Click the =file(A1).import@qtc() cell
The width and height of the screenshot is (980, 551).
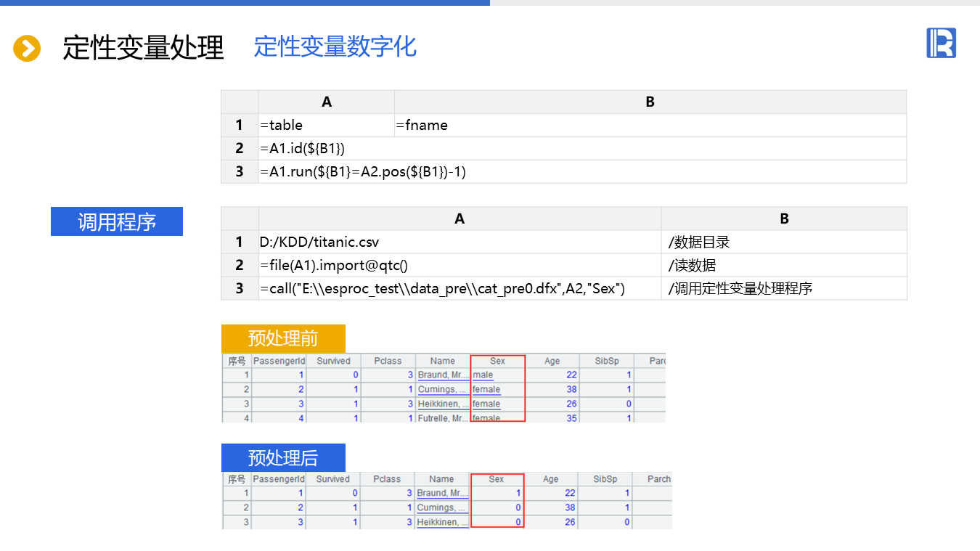pyautogui.click(x=460, y=265)
